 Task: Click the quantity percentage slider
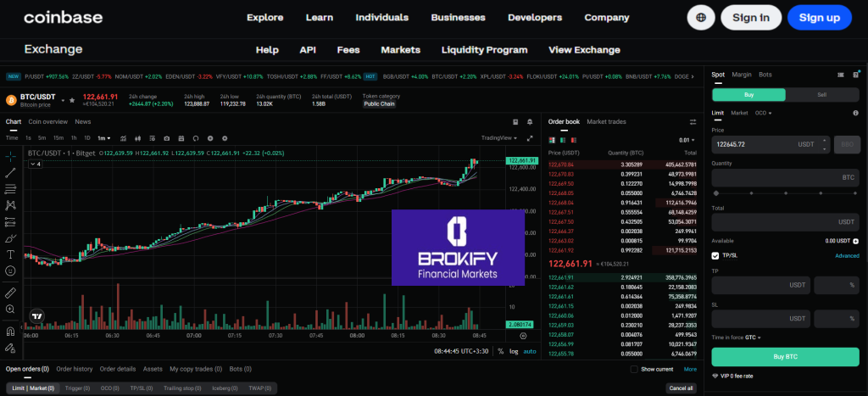click(x=785, y=193)
